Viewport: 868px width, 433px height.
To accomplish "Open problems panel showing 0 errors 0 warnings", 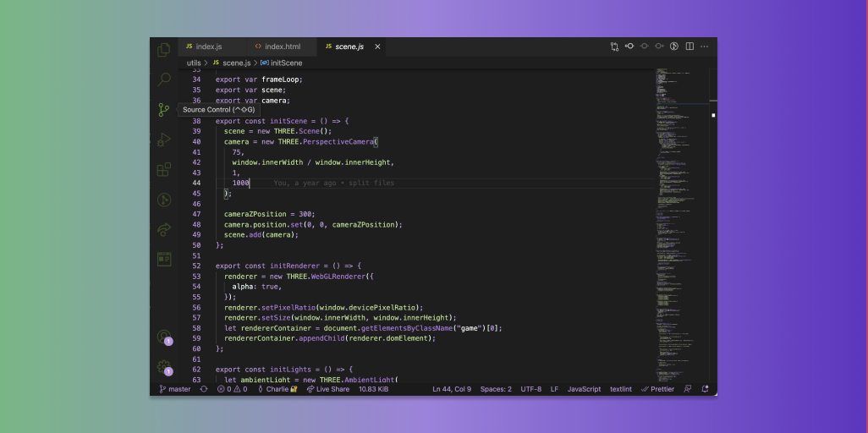I will coord(233,389).
